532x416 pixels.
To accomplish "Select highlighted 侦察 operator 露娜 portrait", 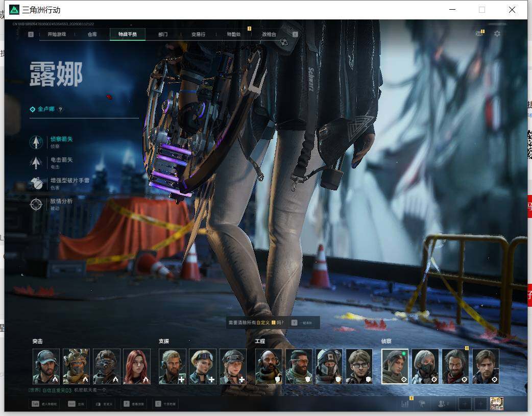I will click(x=395, y=366).
